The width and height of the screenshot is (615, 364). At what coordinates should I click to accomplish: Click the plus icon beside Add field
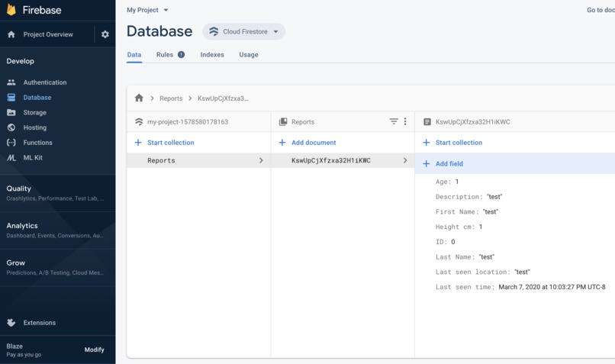tap(427, 163)
